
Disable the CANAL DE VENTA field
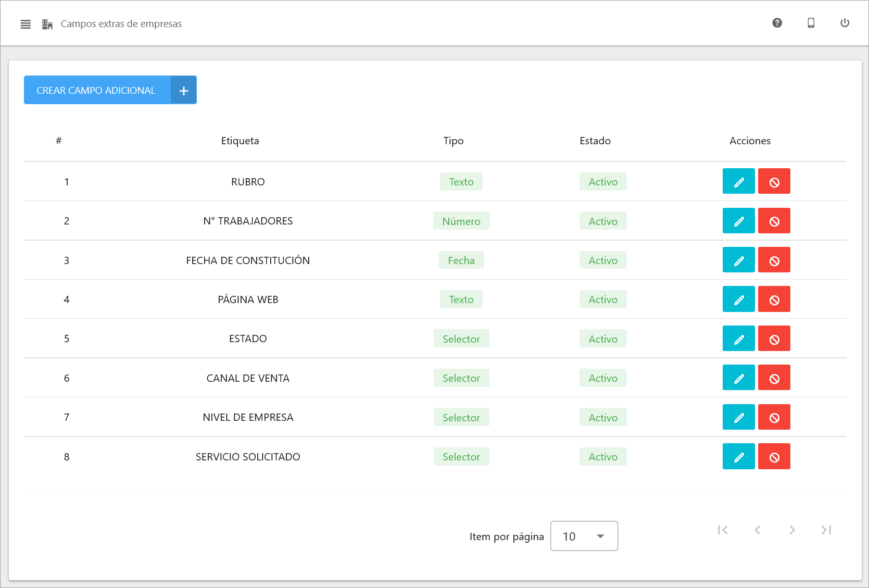[774, 378]
